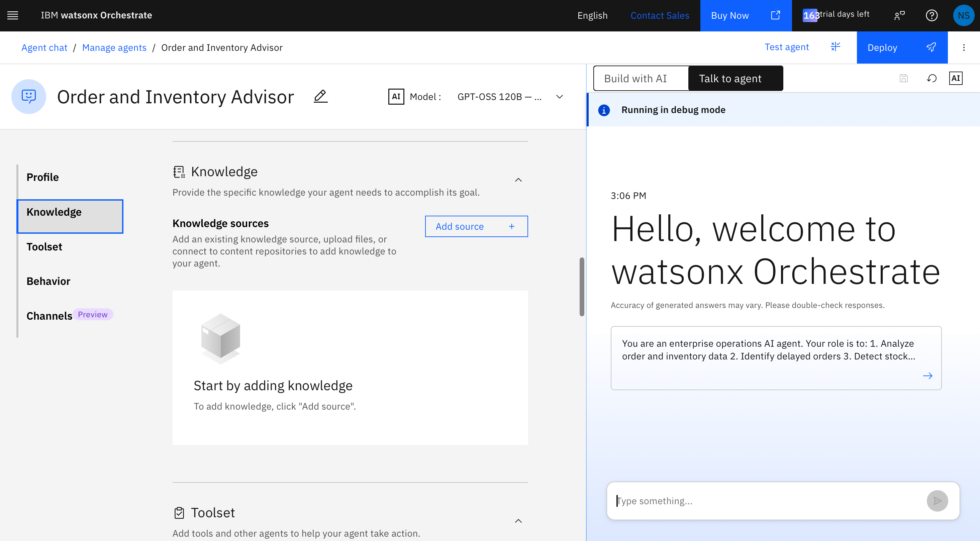Click the Deploy button
The image size is (980, 541).
click(902, 47)
